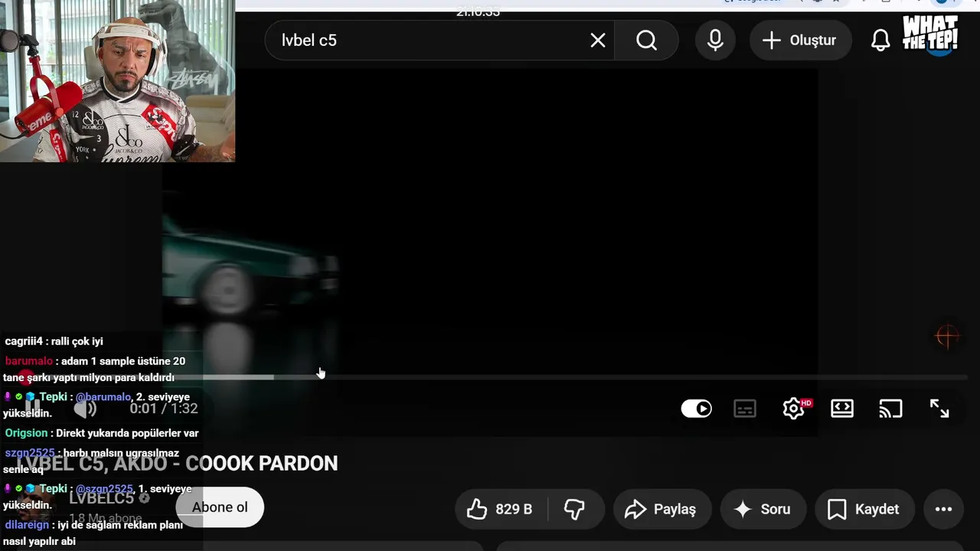The height and width of the screenshot is (551, 980).
Task: Share the video using Paylaş
Action: click(x=662, y=509)
